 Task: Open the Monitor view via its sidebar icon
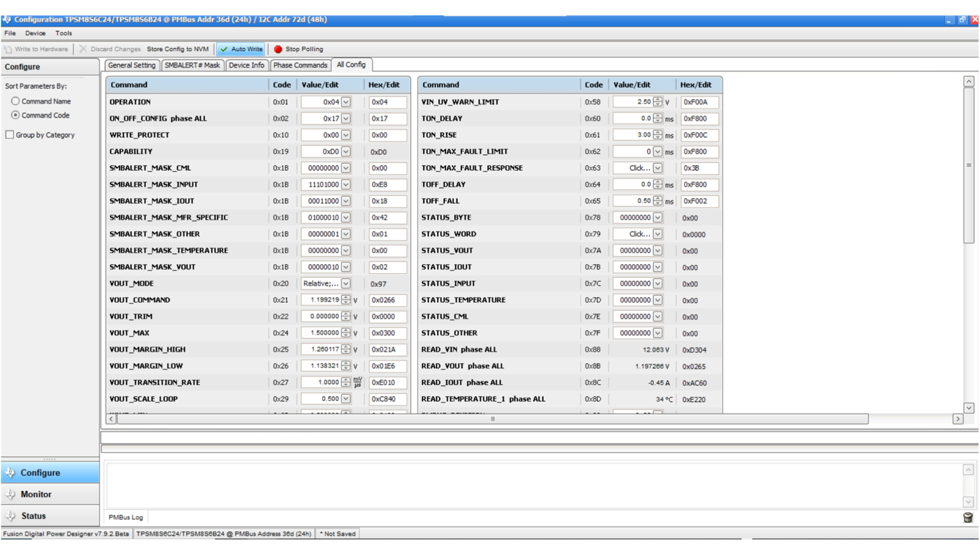point(10,494)
